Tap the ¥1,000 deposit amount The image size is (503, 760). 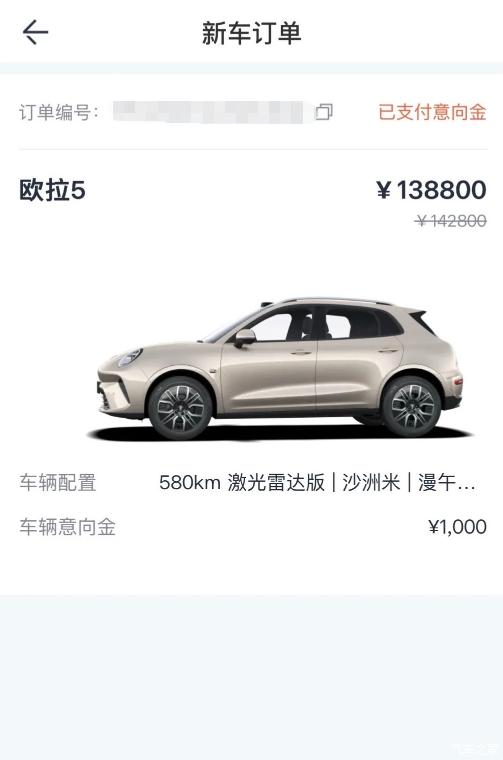click(x=457, y=527)
